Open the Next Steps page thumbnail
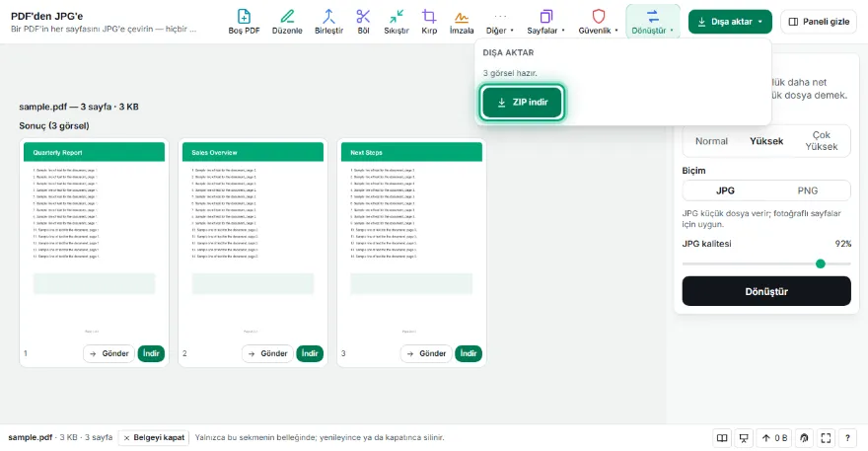 point(411,241)
